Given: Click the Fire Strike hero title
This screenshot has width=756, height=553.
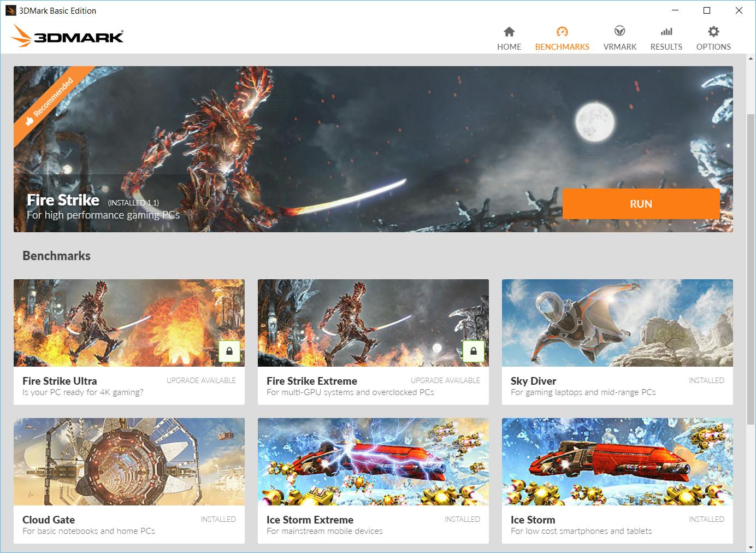Looking at the screenshot, I should [x=63, y=200].
